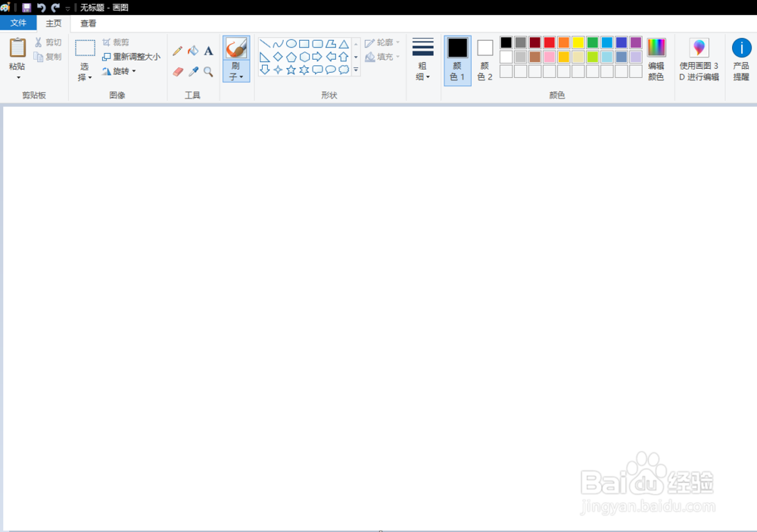Choose the Hexagon shape
This screenshot has width=757, height=532.
click(304, 57)
